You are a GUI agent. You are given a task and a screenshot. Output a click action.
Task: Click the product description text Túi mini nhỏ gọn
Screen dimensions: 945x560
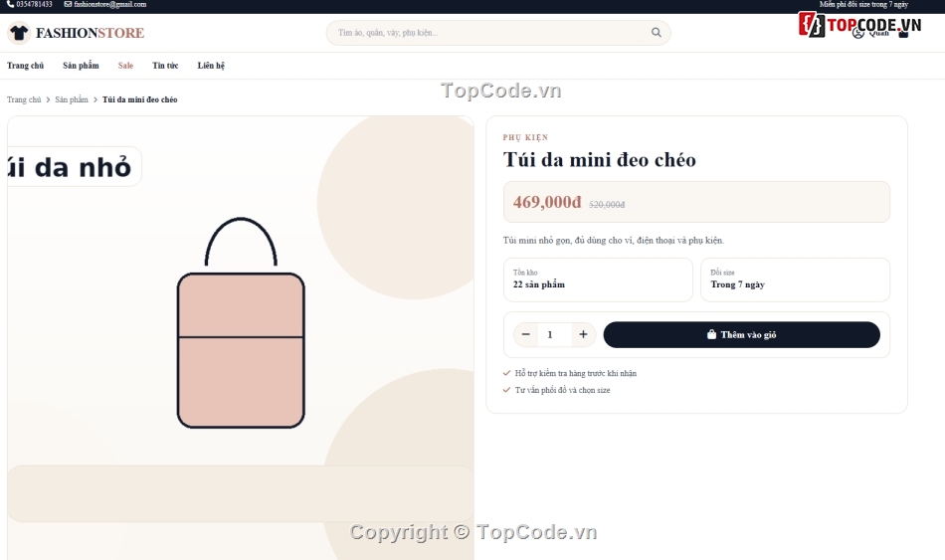tap(614, 240)
